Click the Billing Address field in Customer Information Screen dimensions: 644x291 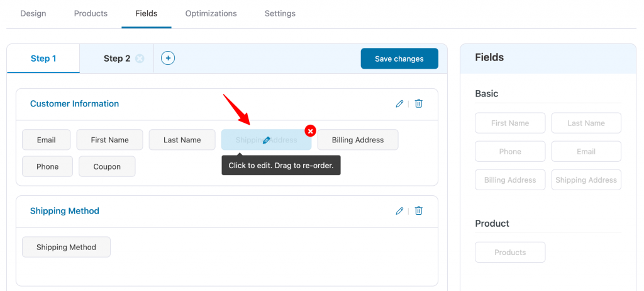click(x=358, y=140)
